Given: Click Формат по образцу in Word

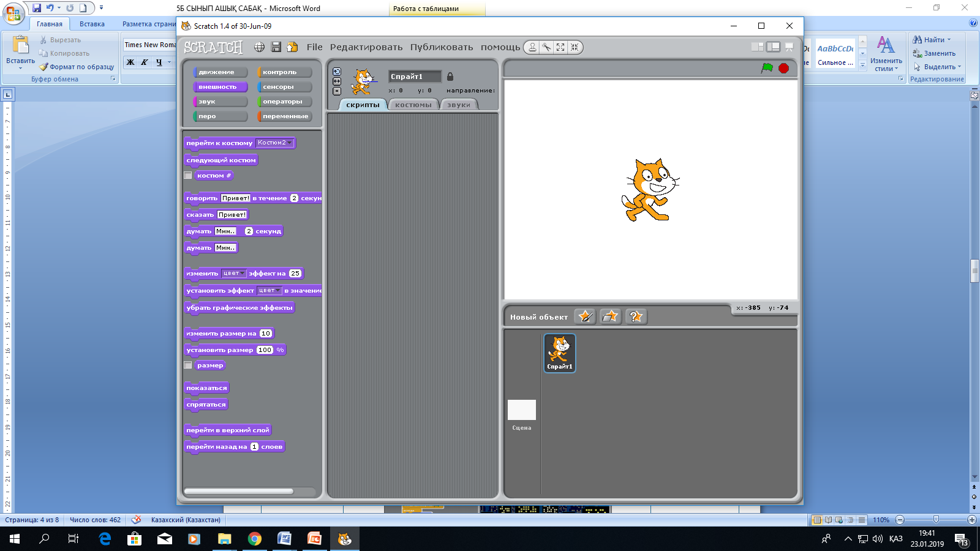Looking at the screenshot, I should point(77,67).
